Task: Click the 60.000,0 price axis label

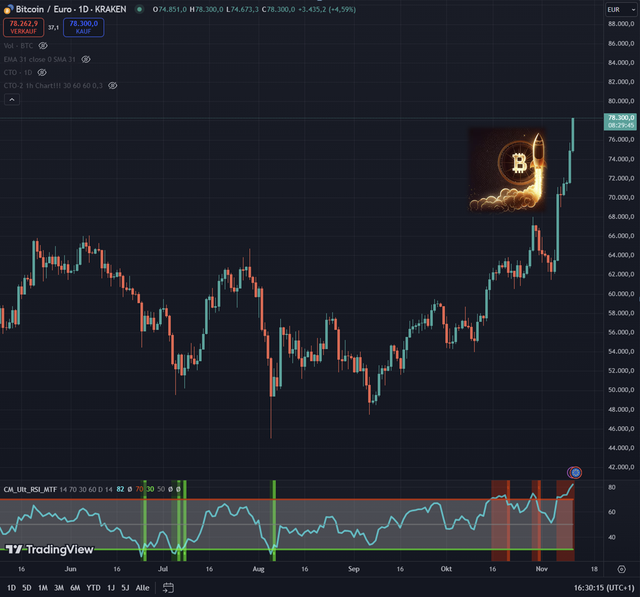Action: pyautogui.click(x=621, y=294)
